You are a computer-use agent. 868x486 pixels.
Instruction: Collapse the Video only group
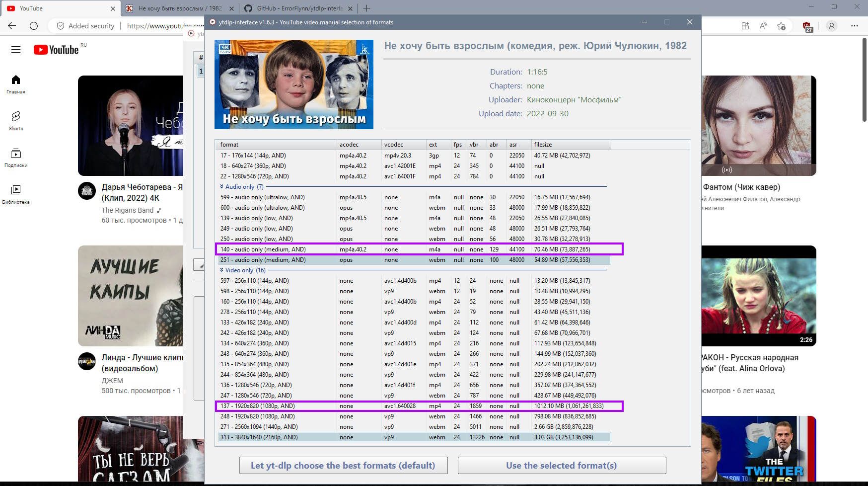click(x=222, y=270)
